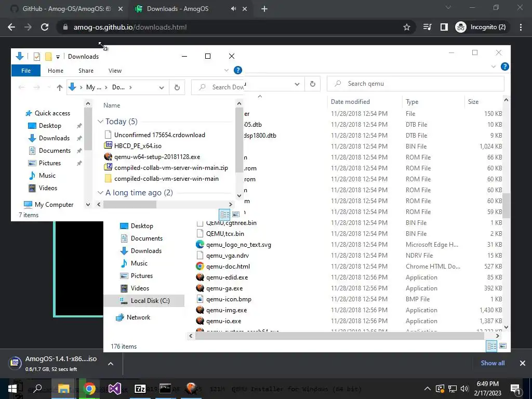Open the volume control in system tray
Image resolution: width=532 pixels, height=399 pixels.
coord(464,389)
